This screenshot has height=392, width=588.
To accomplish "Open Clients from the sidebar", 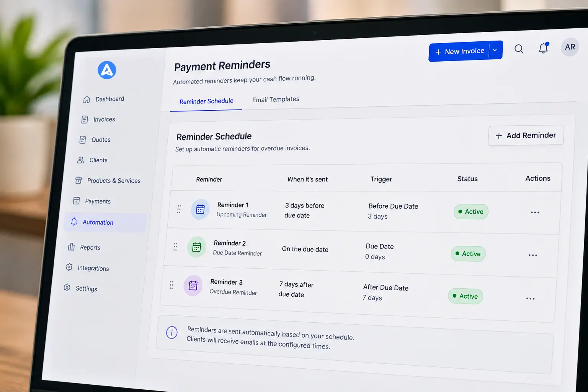I will point(98,160).
